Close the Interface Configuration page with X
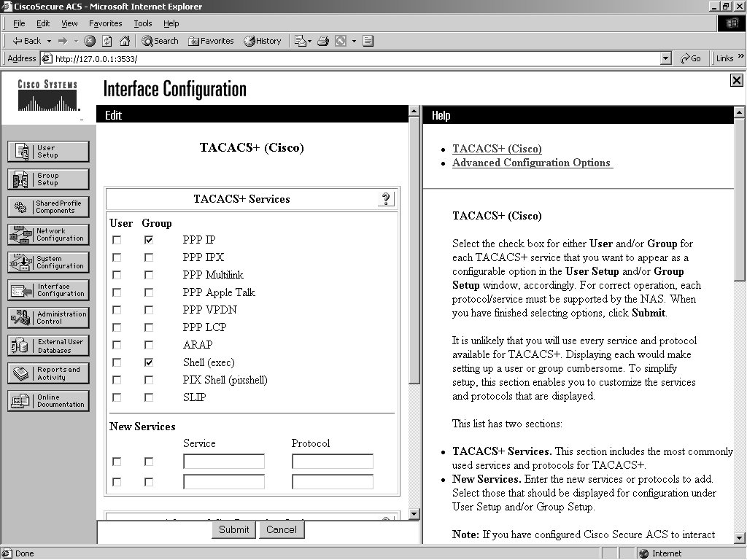 click(x=736, y=80)
